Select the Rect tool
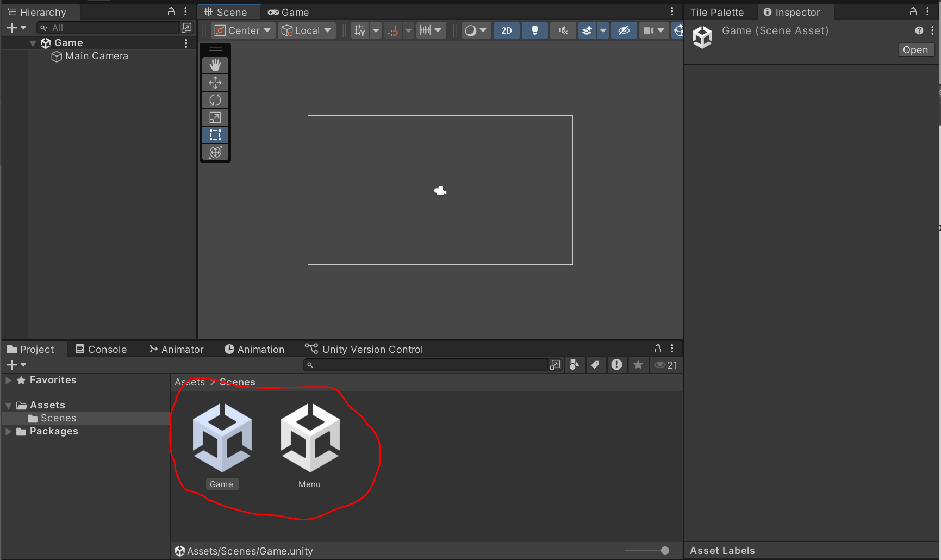The width and height of the screenshot is (941, 560). [215, 135]
